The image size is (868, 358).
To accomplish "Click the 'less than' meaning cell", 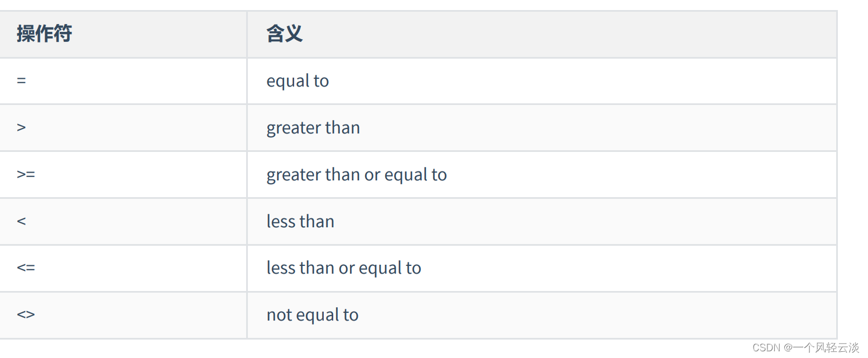I will click(541, 221).
